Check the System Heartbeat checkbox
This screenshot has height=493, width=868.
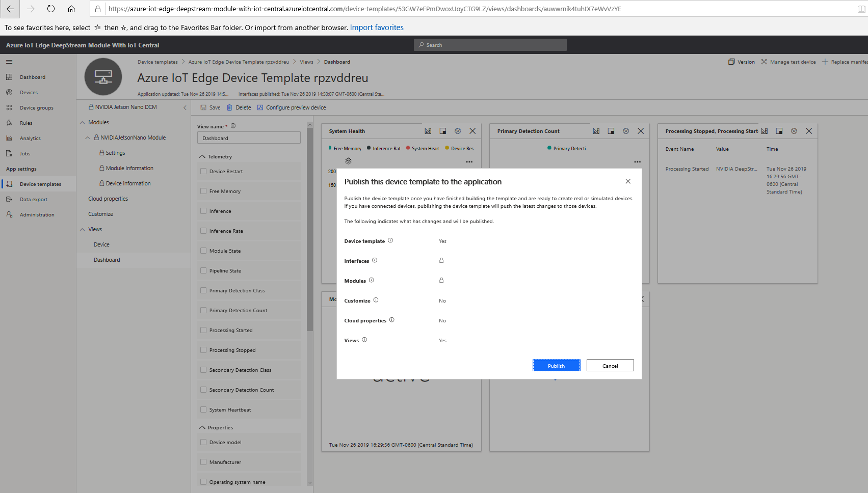click(x=204, y=409)
